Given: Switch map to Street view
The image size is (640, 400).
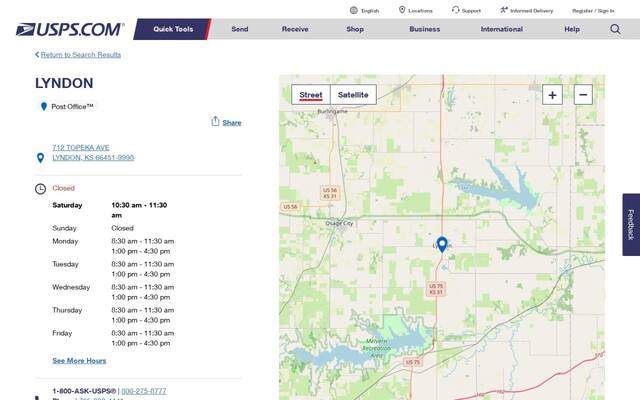Looking at the screenshot, I should [x=311, y=95].
